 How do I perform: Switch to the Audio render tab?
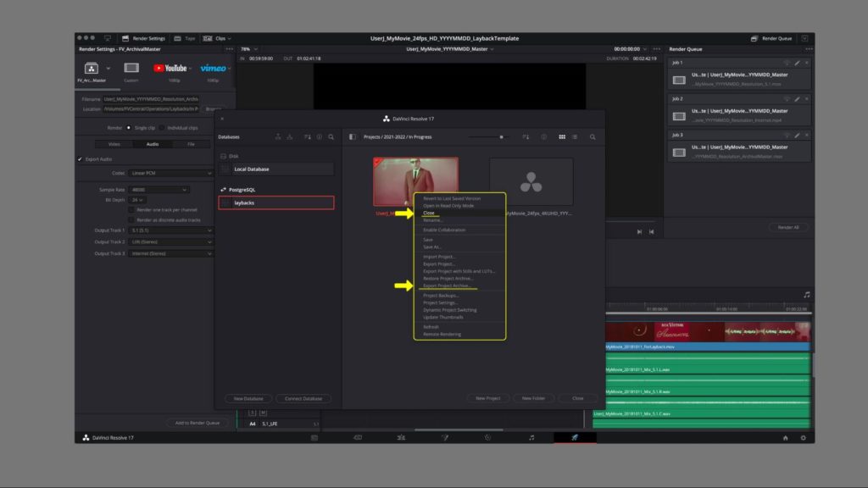(153, 144)
